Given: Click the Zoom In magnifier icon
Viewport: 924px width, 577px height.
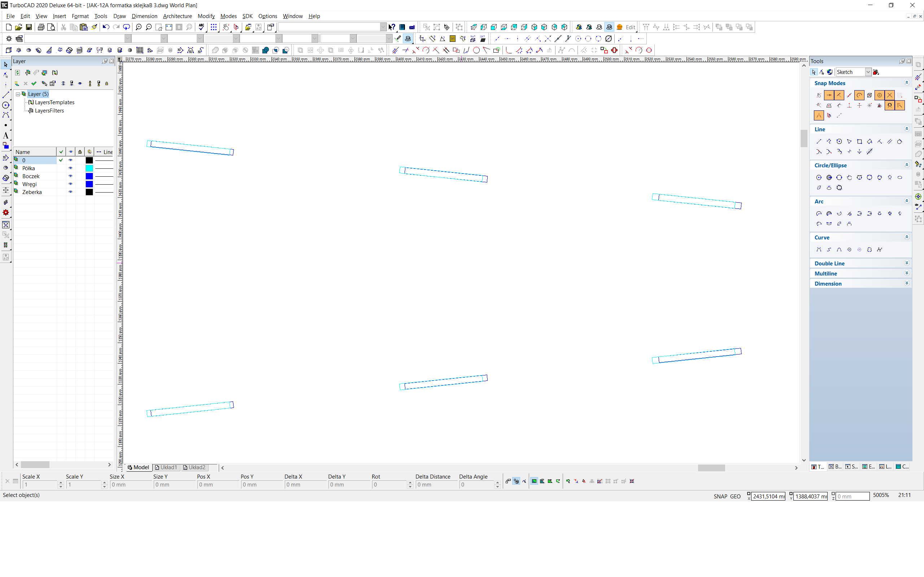Looking at the screenshot, I should pos(139,27).
